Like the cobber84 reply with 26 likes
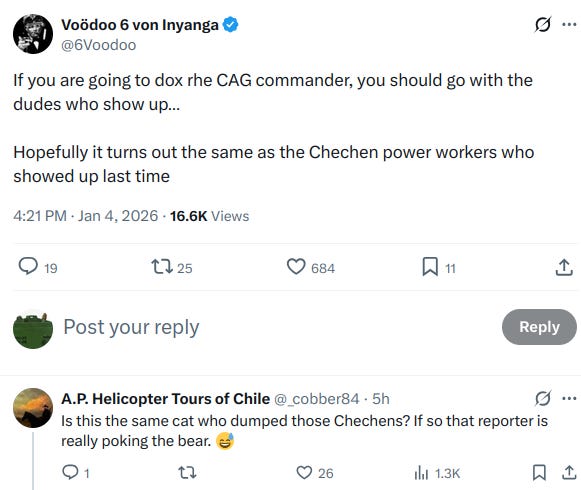 (x=304, y=473)
